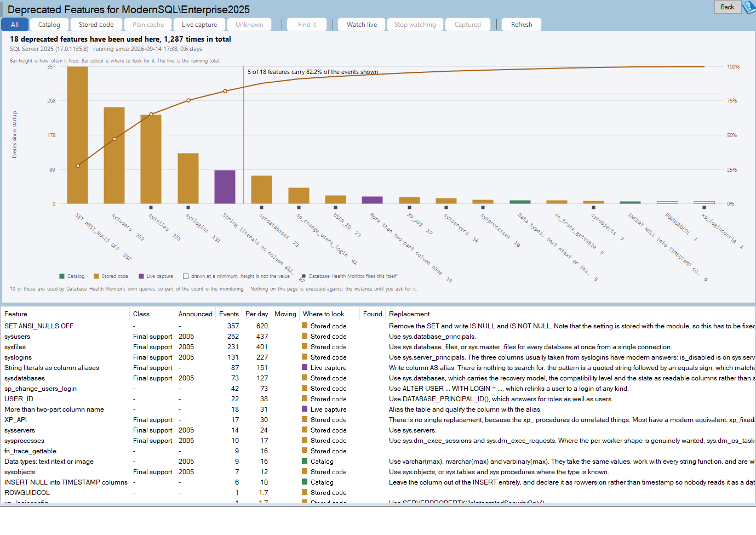756x535 pixels.
Task: Filter by Live capture
Action: (199, 25)
